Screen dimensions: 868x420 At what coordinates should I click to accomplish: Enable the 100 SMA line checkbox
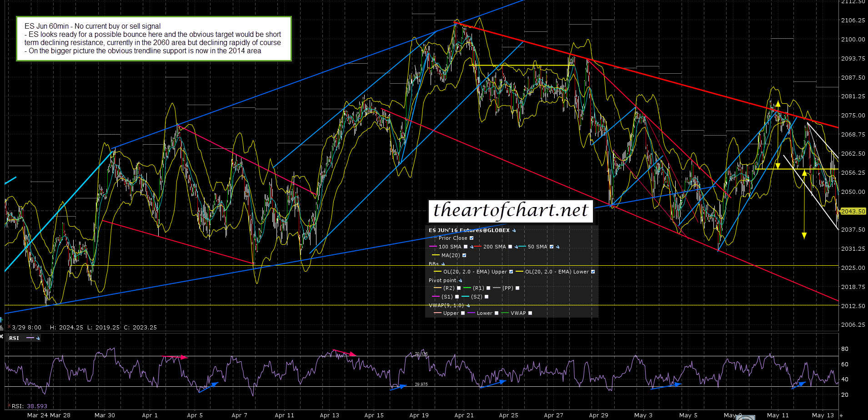[x=466, y=247]
